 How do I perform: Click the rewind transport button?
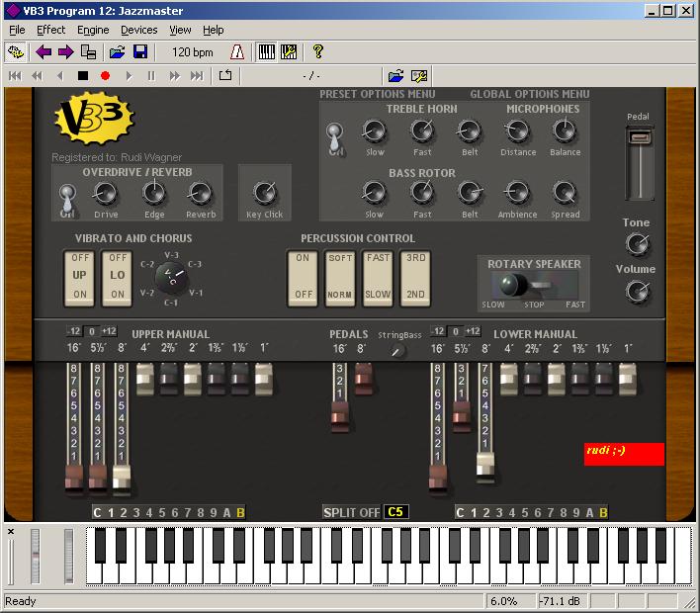pyautogui.click(x=38, y=76)
